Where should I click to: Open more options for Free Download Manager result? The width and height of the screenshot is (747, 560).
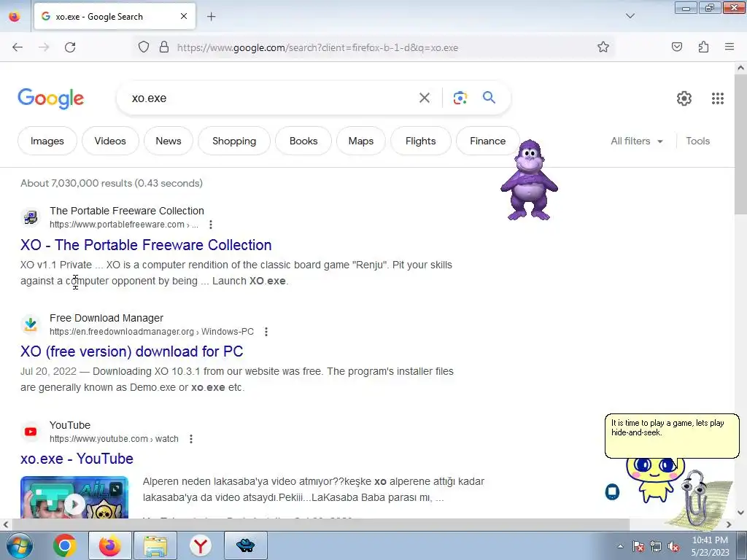click(x=266, y=332)
